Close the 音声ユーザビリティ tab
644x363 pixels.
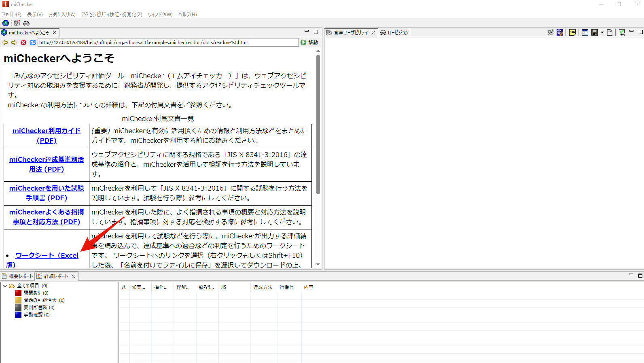[x=373, y=33]
